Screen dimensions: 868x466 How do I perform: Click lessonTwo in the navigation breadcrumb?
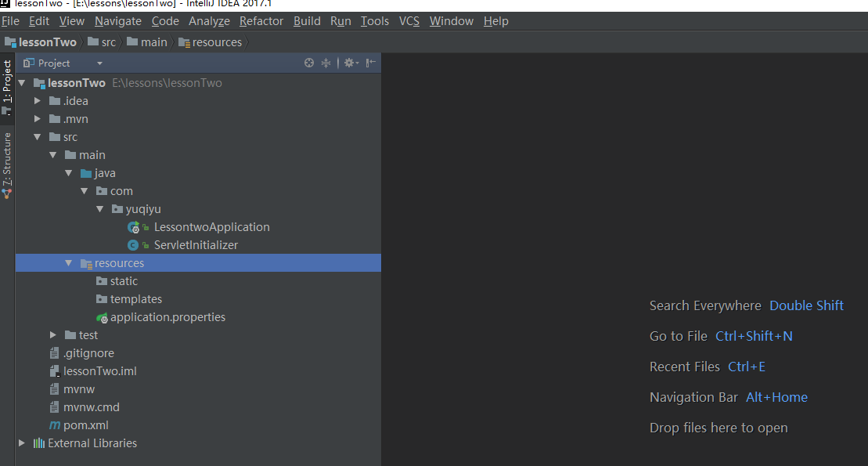coord(41,42)
